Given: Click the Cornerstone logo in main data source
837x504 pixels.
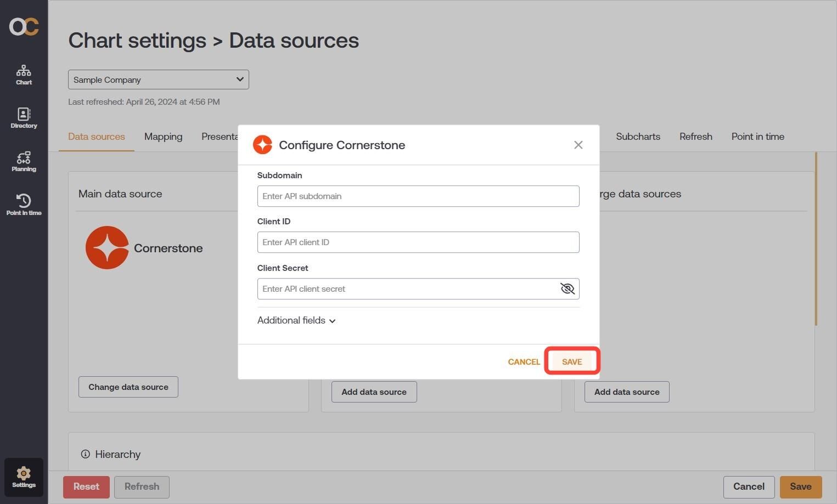Looking at the screenshot, I should click(x=107, y=248).
